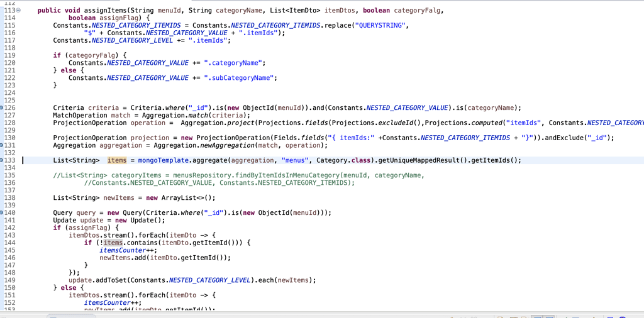Toggle the breakpoint marker on line 131

pos(2,145)
